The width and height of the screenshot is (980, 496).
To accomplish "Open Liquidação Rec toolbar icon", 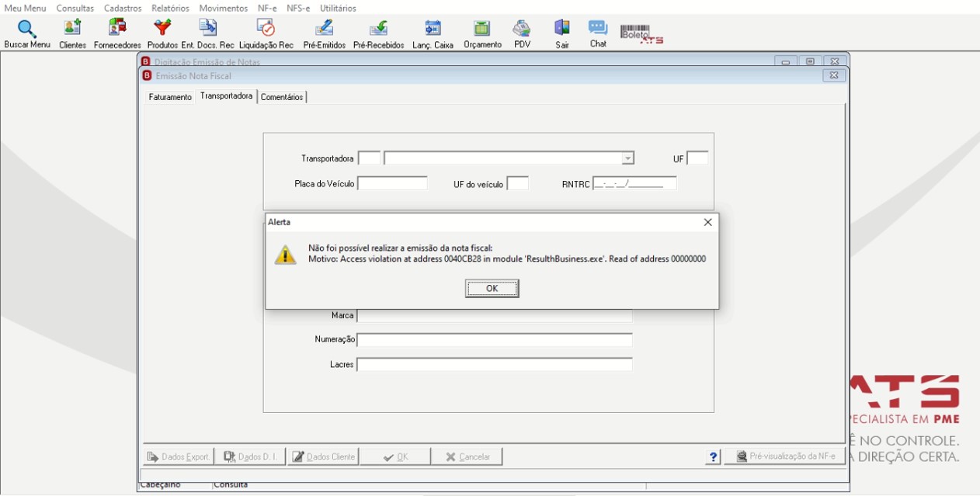I will tap(266, 35).
